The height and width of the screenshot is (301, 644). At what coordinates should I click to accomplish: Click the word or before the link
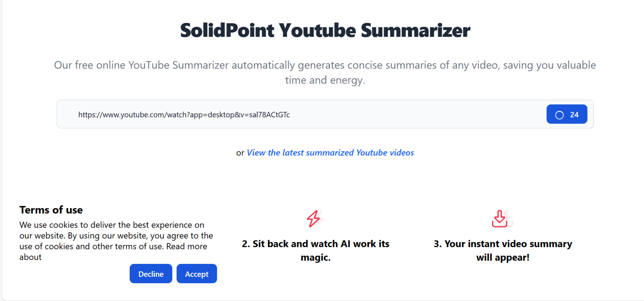click(240, 153)
